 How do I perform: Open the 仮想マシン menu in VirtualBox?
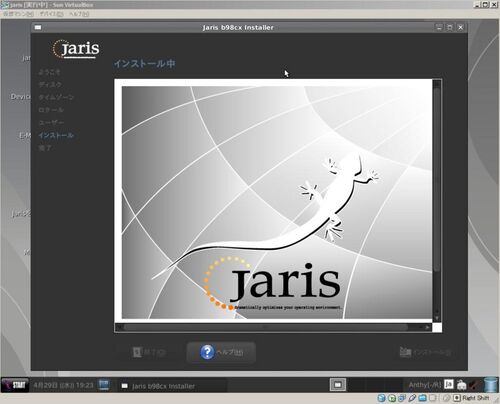click(x=18, y=14)
